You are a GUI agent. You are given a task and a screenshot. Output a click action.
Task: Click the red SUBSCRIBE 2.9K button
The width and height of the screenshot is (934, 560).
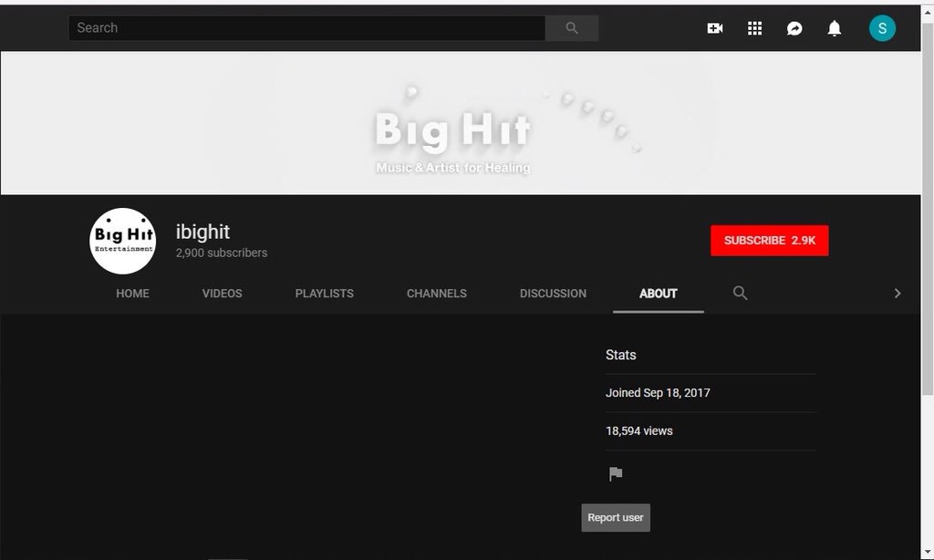[x=770, y=240]
